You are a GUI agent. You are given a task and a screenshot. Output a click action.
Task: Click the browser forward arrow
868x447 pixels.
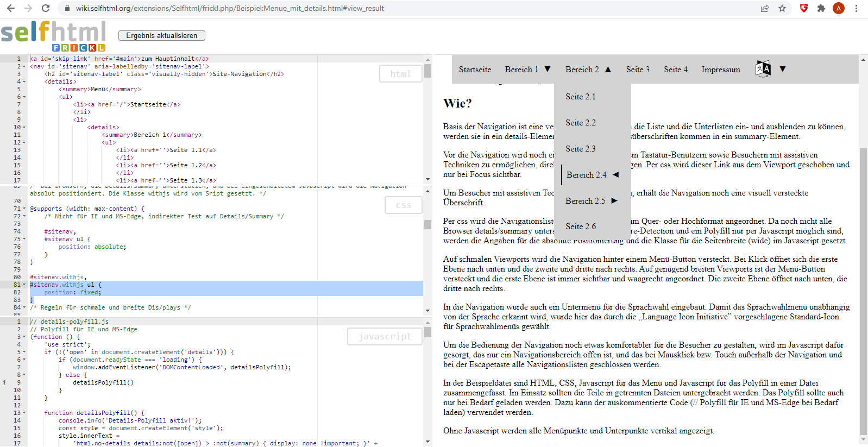pos(28,8)
